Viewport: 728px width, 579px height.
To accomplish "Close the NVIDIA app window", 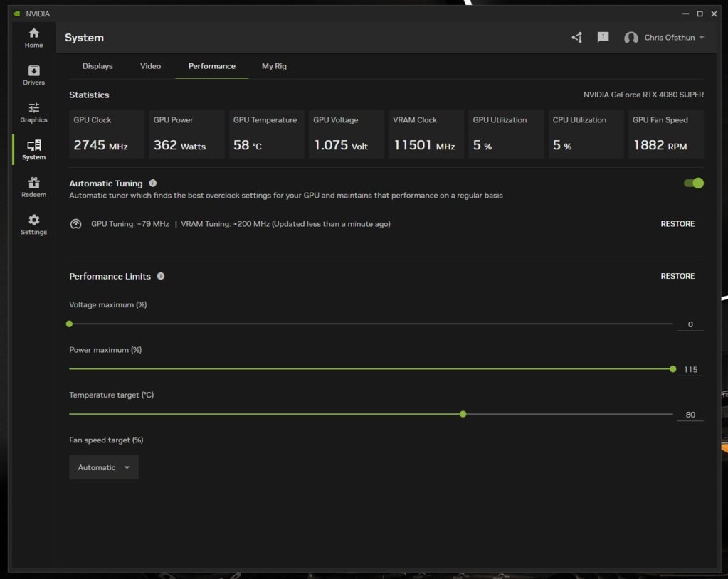I will coord(714,14).
